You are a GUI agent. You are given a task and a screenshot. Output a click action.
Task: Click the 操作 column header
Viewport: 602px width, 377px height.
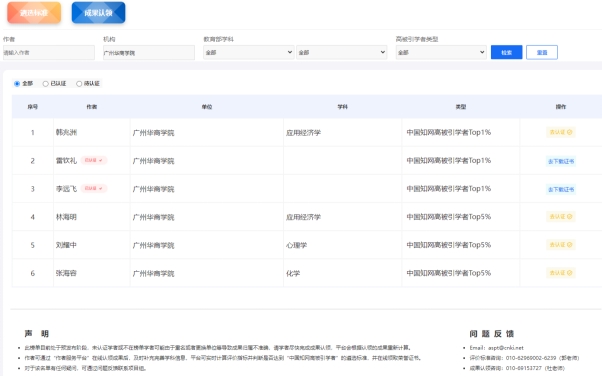561,107
